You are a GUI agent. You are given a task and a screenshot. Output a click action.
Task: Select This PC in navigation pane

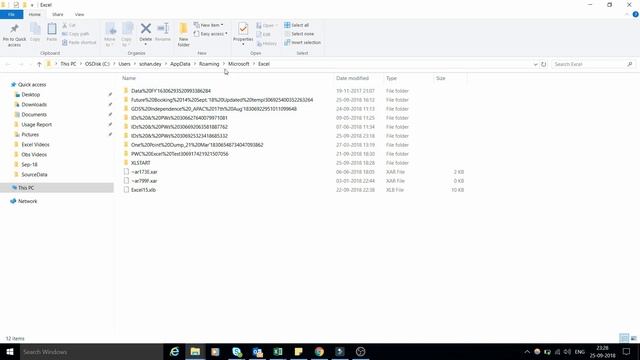click(26, 188)
